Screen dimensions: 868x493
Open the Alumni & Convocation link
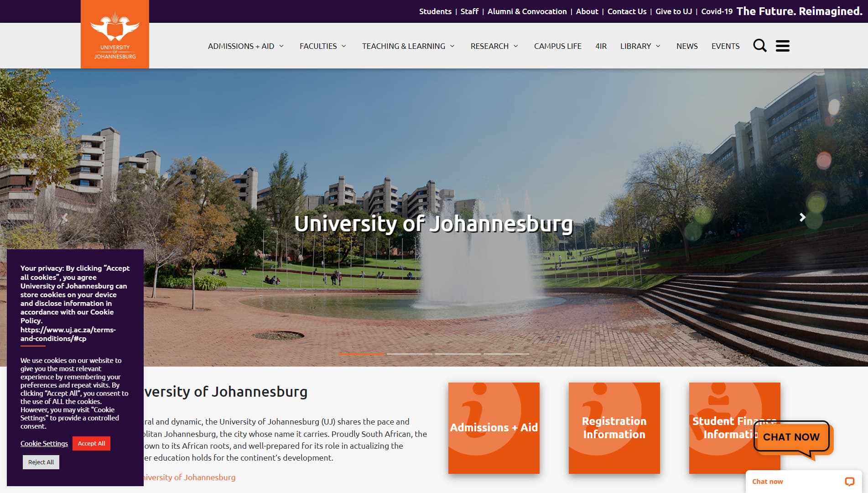click(527, 11)
